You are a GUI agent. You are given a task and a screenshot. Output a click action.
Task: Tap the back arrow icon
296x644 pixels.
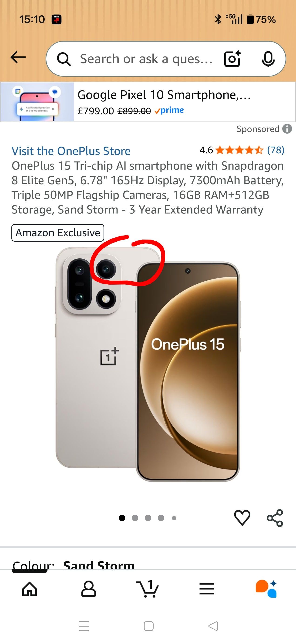18,57
